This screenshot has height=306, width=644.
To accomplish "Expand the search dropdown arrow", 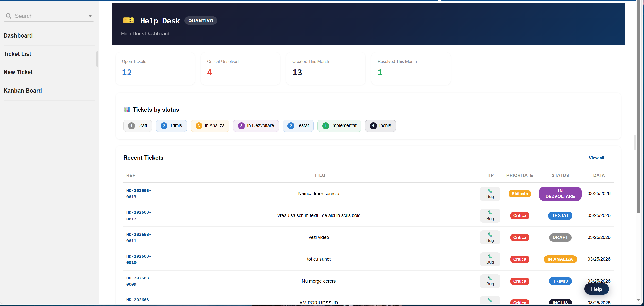I will click(90, 16).
